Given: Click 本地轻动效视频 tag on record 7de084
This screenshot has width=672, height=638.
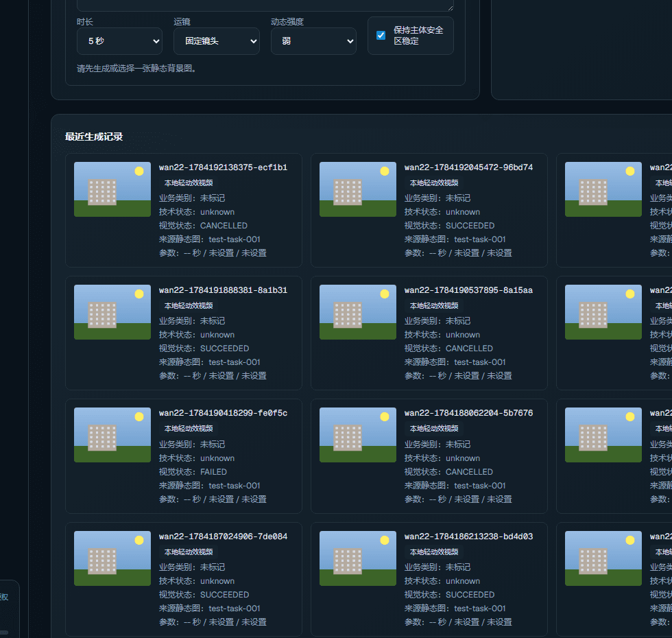Looking at the screenshot, I should coord(189,552).
